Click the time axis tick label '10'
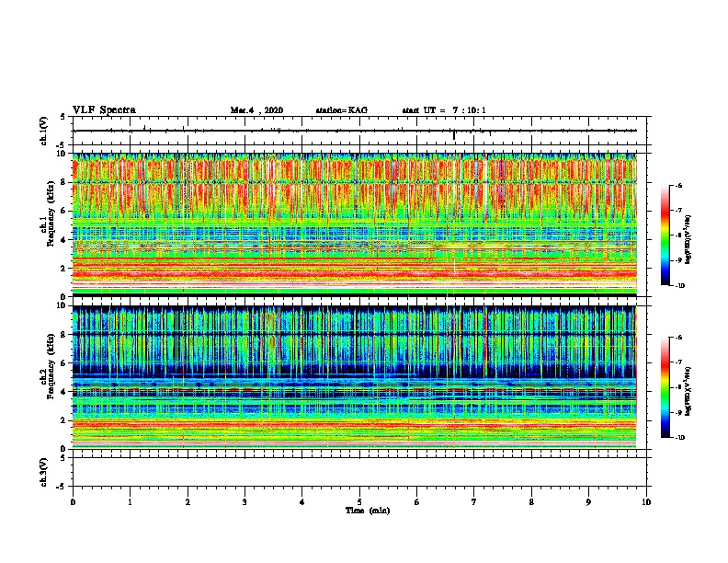728x563 pixels. 646,502
